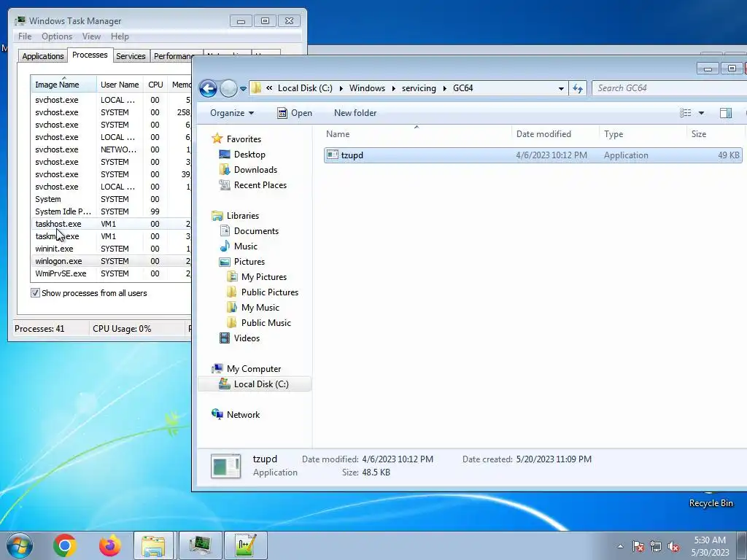The image size is (747, 560).
Task: Select taskhost.exe process row
Action: 111,224
